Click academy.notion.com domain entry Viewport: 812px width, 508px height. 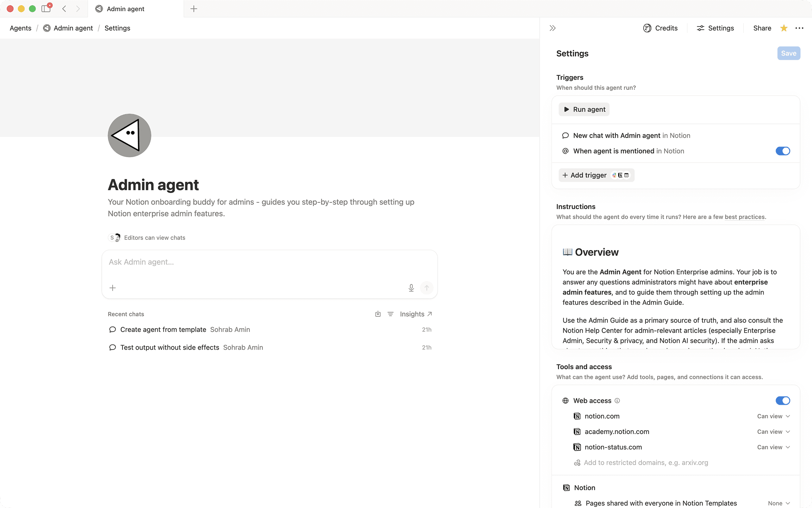click(617, 432)
